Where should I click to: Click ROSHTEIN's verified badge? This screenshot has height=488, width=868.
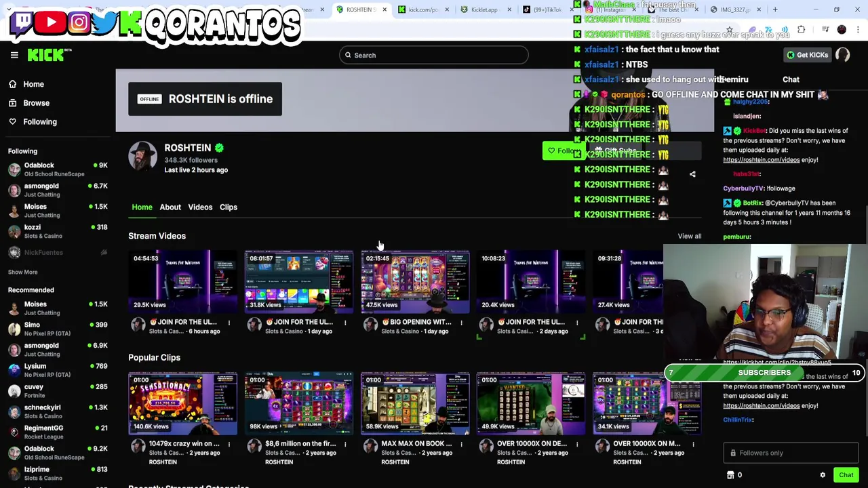219,148
